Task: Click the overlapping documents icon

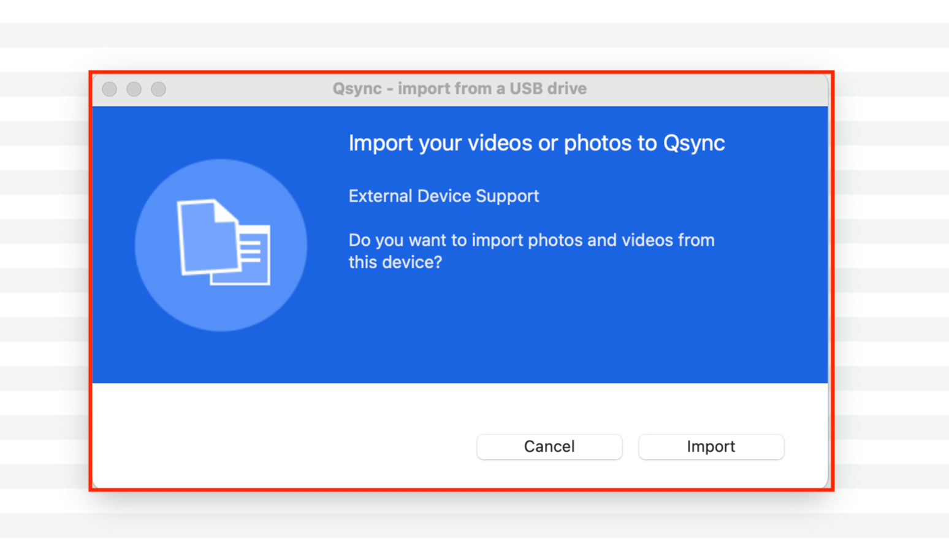Action: click(x=223, y=243)
